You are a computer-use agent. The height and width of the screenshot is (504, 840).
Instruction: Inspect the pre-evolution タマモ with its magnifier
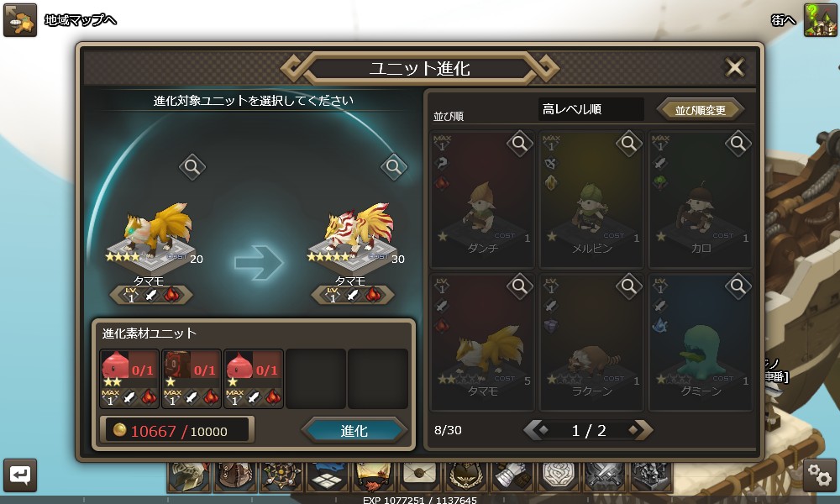[x=192, y=167]
